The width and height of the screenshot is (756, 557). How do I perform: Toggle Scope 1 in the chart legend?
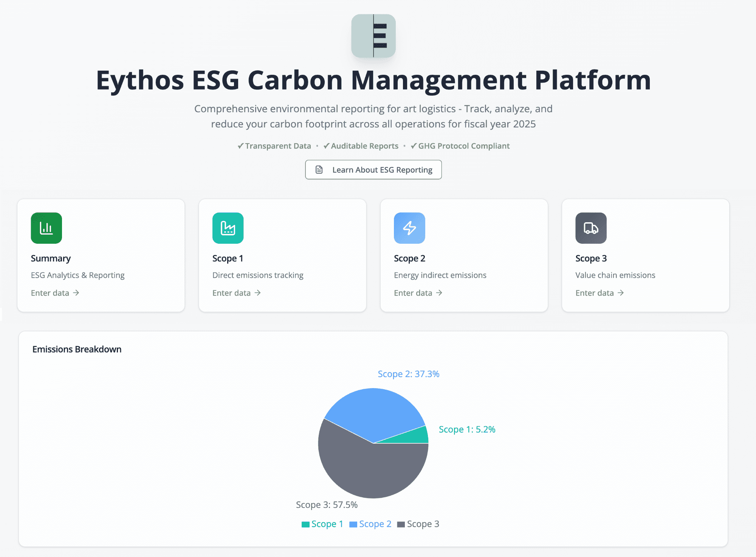coord(322,524)
